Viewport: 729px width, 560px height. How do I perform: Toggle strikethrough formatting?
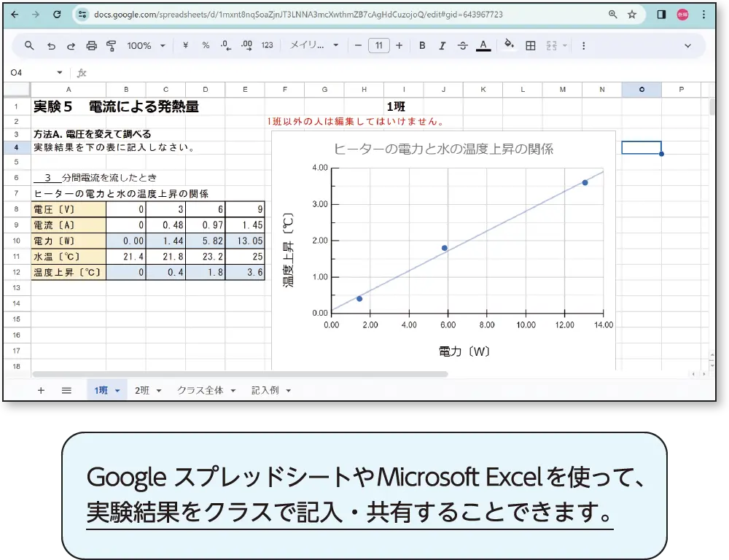pos(462,46)
